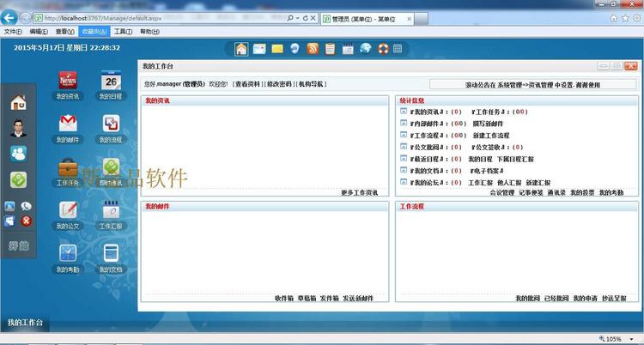Click the house icon in left sidebar

click(x=19, y=102)
